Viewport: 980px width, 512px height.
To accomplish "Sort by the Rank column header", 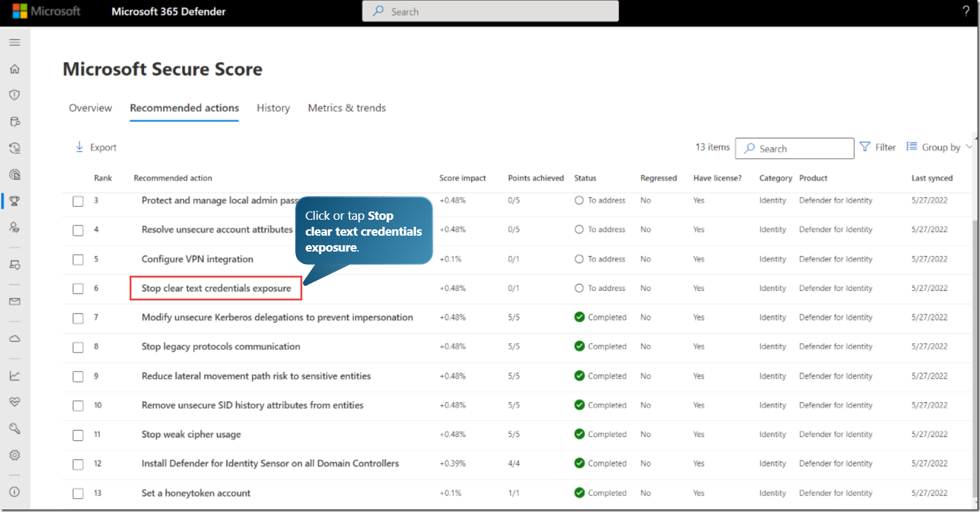I will point(103,178).
